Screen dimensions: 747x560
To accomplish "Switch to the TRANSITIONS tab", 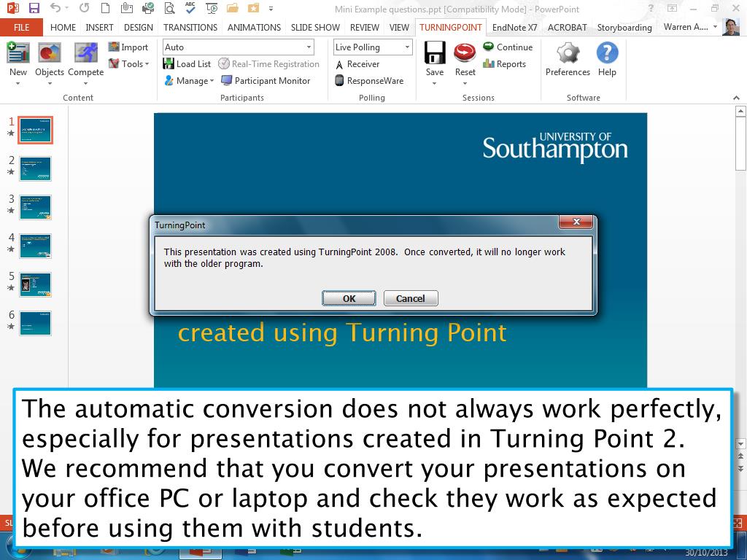I will pyautogui.click(x=190, y=28).
